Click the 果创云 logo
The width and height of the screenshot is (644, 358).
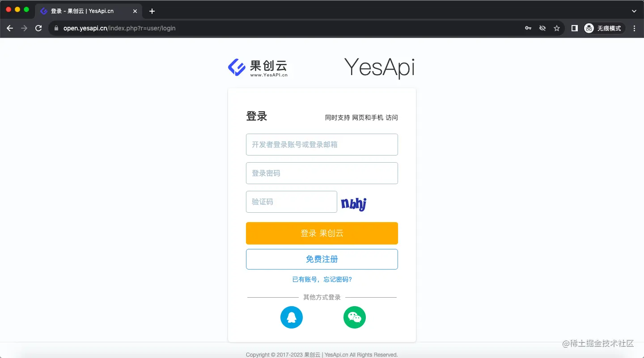point(258,67)
